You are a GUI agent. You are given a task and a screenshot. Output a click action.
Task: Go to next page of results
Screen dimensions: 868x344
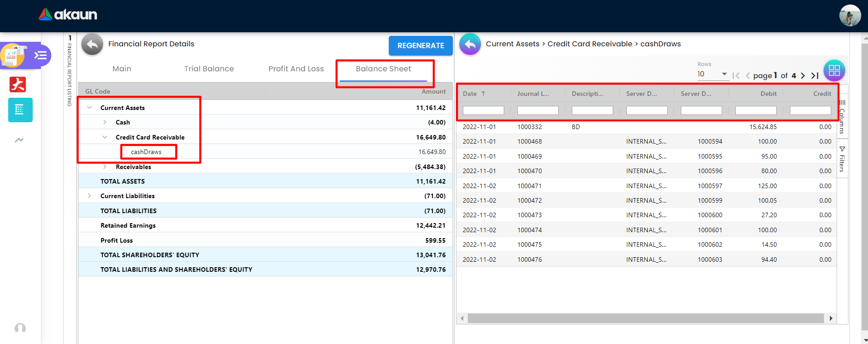803,75
